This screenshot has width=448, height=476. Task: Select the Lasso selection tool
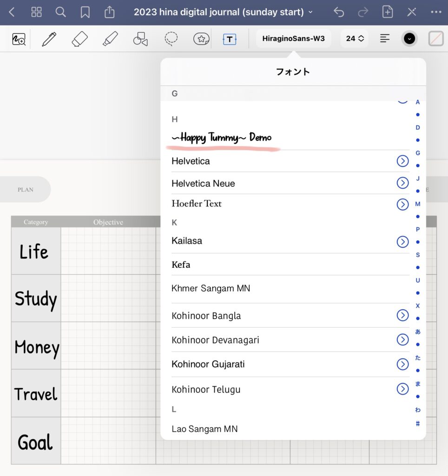(x=171, y=39)
